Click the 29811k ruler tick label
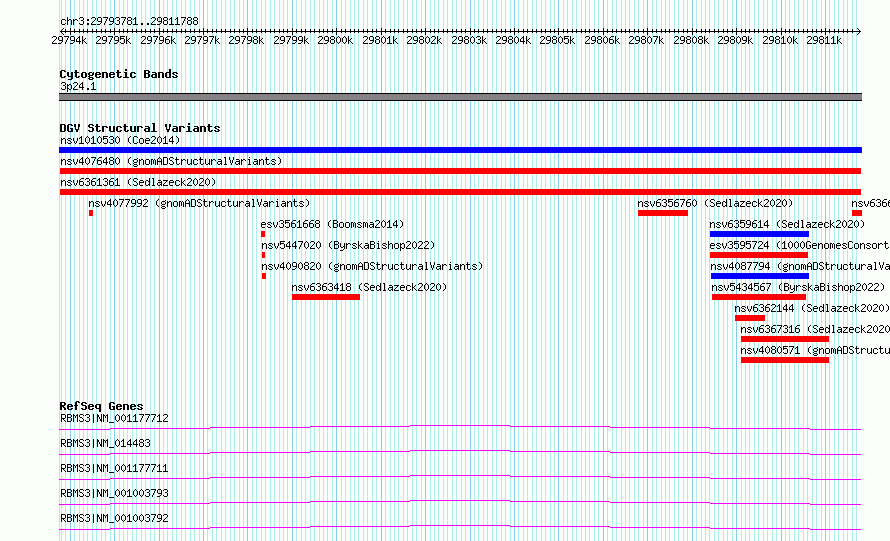Screen dimensions: 890x541 (x=824, y=40)
